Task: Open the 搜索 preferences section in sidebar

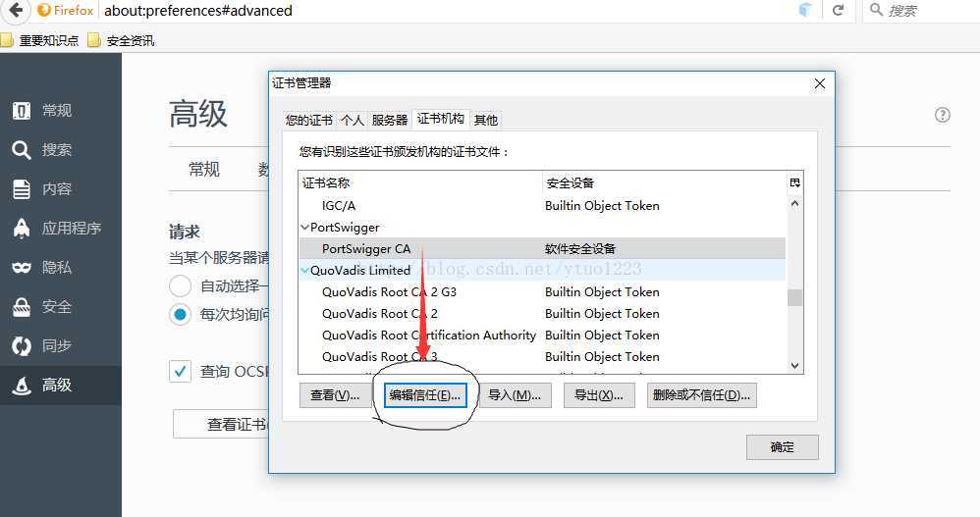Action: 61,150
